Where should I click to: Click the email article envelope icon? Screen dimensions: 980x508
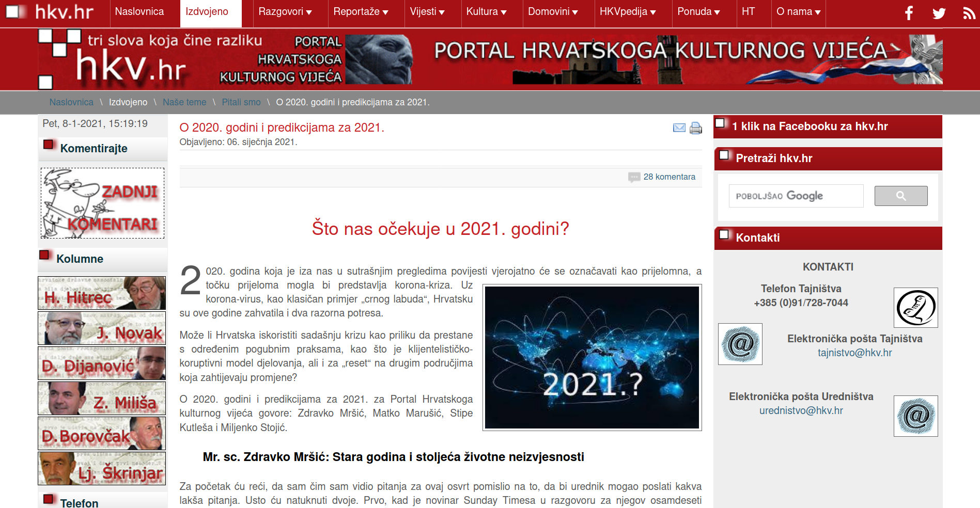tap(679, 128)
